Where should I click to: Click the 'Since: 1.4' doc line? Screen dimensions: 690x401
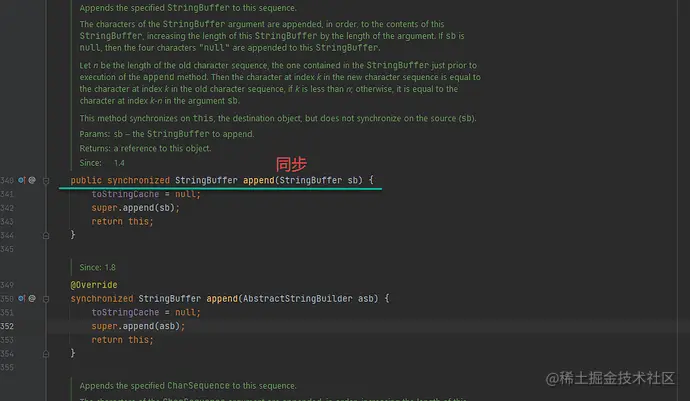click(102, 163)
